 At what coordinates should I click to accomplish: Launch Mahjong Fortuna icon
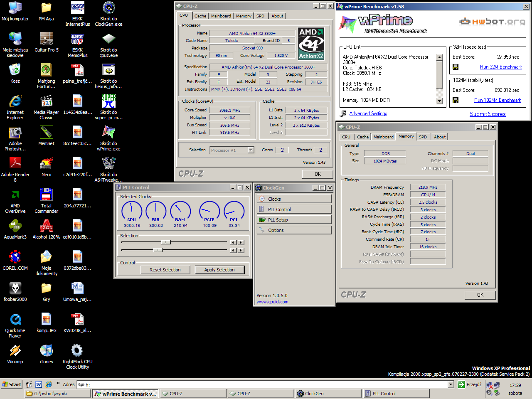(46, 76)
